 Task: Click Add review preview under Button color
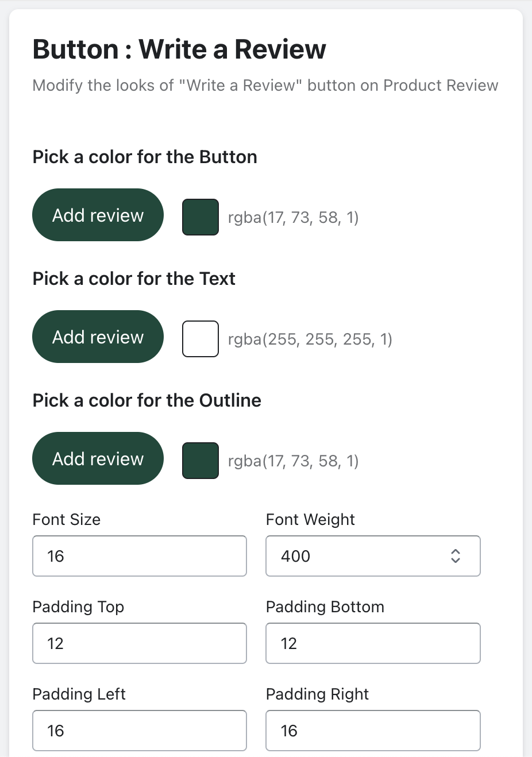pos(98,215)
